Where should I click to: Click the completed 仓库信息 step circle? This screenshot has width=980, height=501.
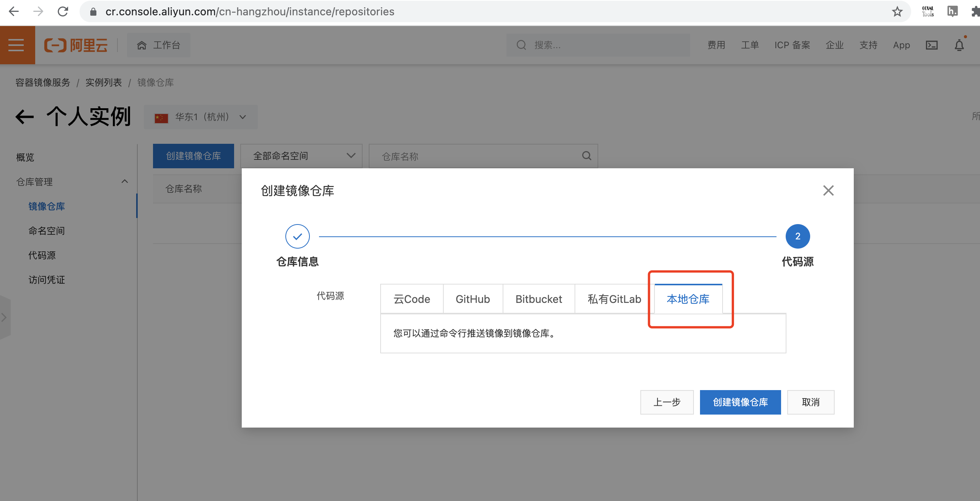click(x=297, y=236)
